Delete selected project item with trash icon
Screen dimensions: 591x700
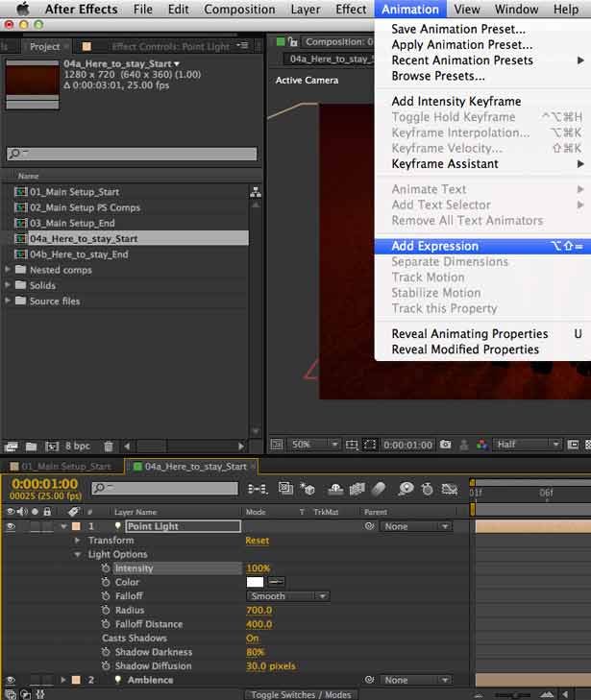tap(109, 446)
